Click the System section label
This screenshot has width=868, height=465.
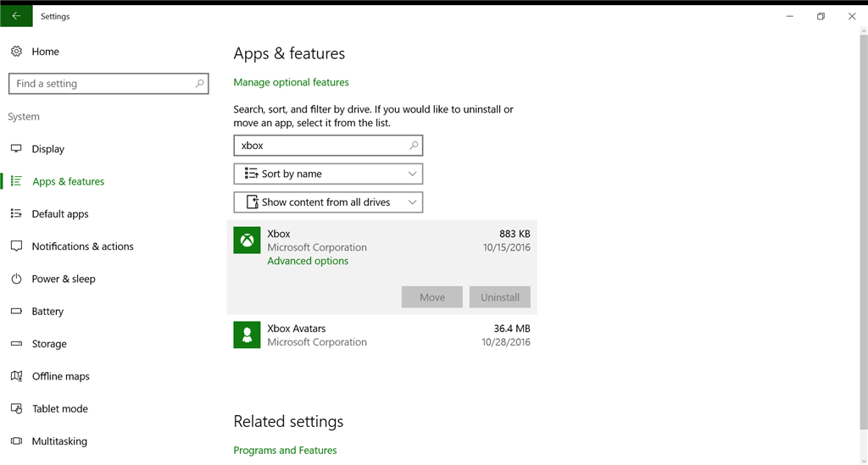click(24, 117)
